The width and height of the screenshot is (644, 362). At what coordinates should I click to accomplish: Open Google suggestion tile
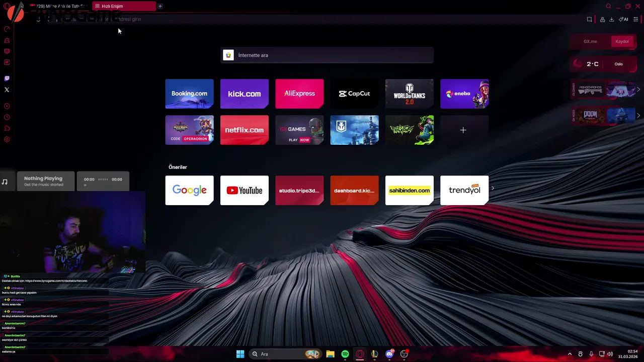pyautogui.click(x=189, y=190)
